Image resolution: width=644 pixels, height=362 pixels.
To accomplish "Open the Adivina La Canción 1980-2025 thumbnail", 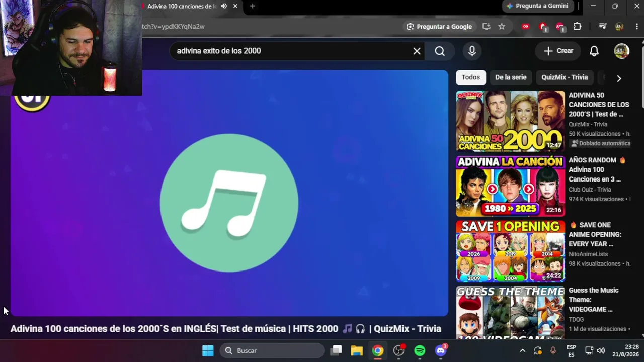I will pos(510,186).
